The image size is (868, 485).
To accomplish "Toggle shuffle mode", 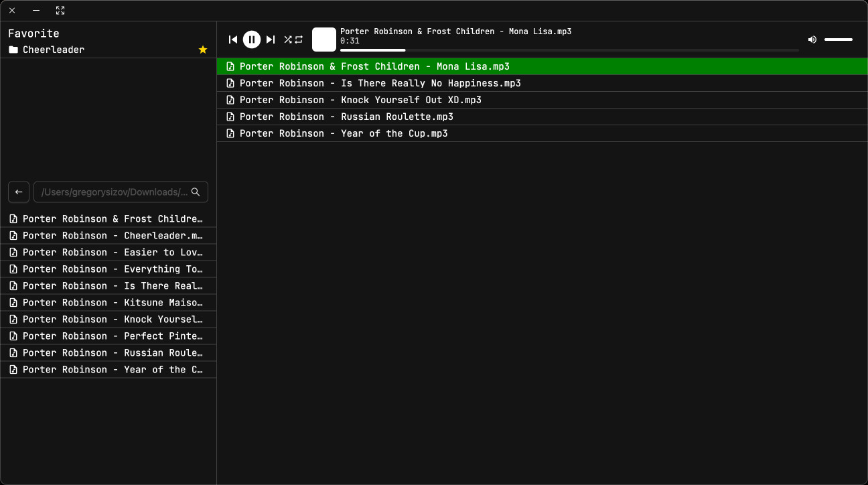I will (x=288, y=40).
